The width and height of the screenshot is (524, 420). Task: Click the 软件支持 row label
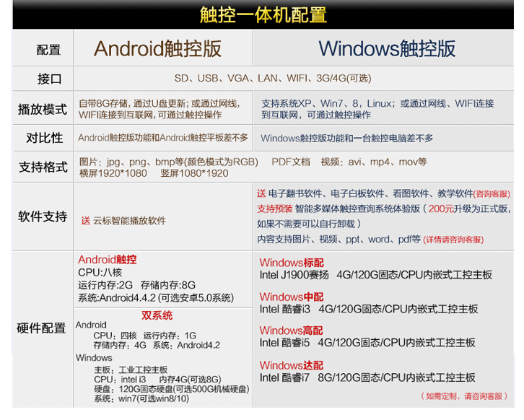(43, 216)
